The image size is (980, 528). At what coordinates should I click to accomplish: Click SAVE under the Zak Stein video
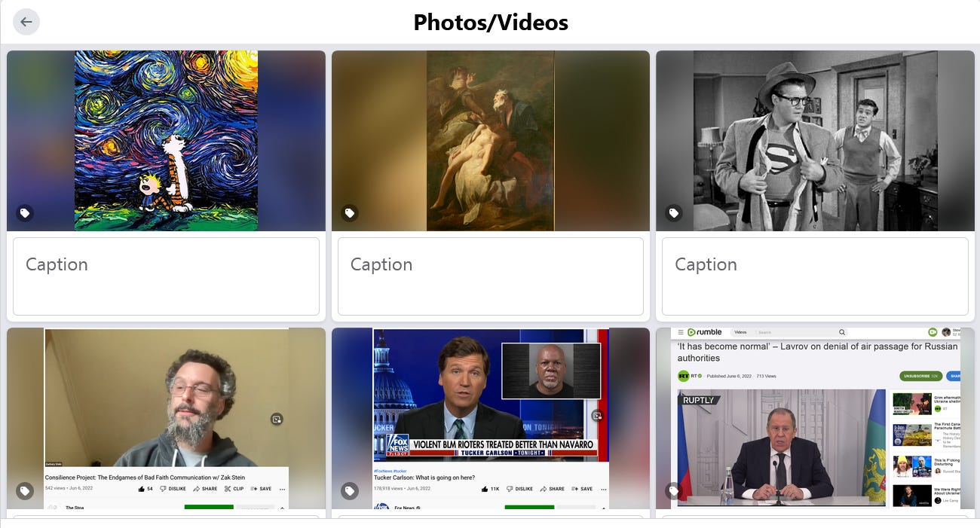pos(262,489)
